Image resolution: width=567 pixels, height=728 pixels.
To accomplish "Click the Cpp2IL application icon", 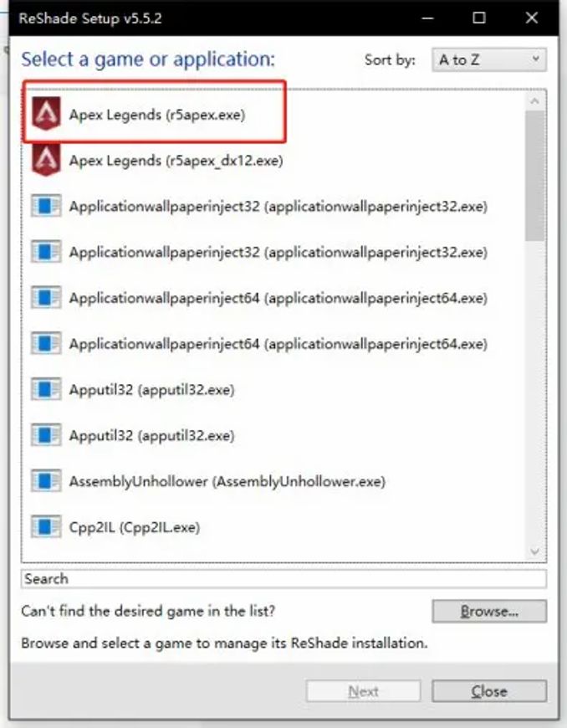I will pyautogui.click(x=46, y=527).
